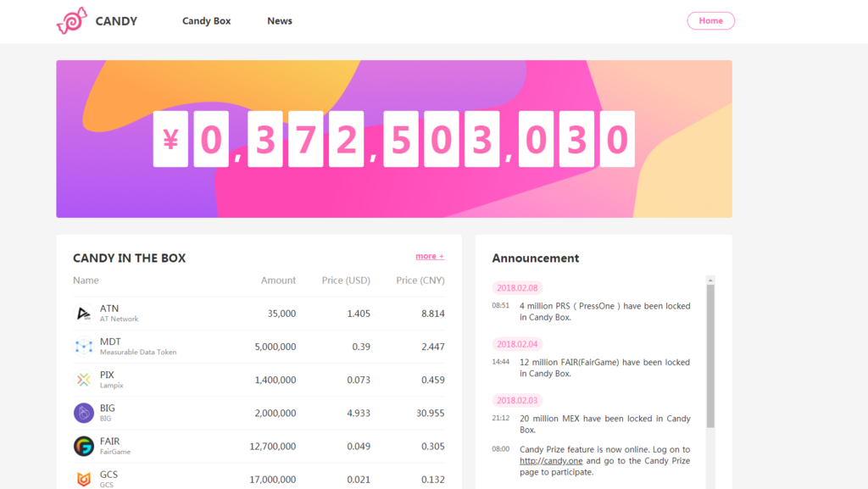The width and height of the screenshot is (868, 489).
Task: Click the Price (CNY) column header
Action: click(420, 281)
